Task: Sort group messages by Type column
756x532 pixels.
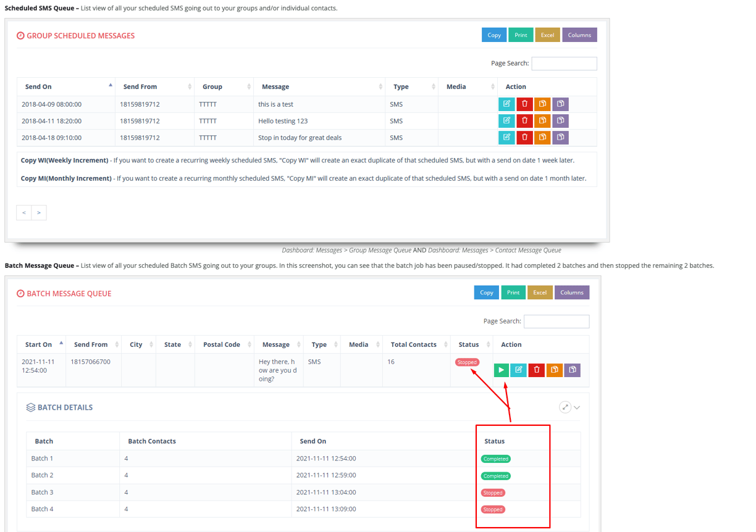Action: 412,86
